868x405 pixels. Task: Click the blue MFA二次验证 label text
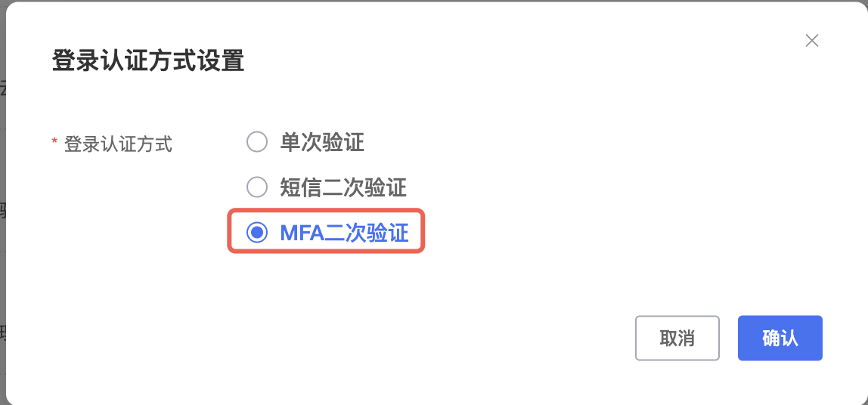(x=344, y=233)
